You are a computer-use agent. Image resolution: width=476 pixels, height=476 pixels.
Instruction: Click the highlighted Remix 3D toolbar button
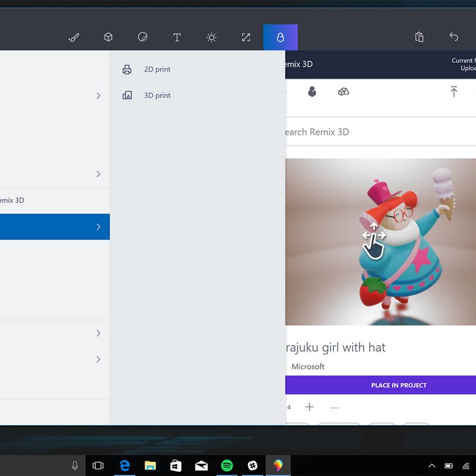pyautogui.click(x=280, y=37)
